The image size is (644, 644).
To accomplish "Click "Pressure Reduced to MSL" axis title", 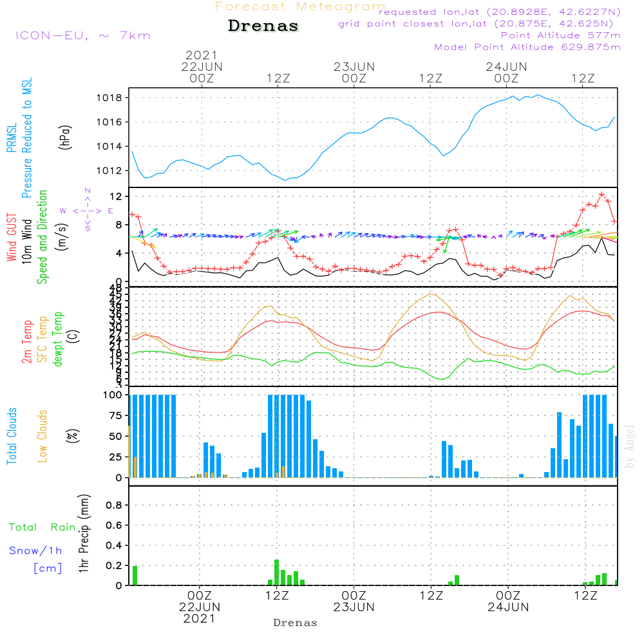I will coord(26,138).
